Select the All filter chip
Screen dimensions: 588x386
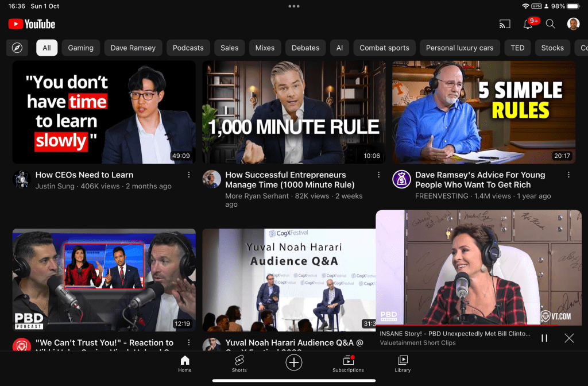point(47,48)
